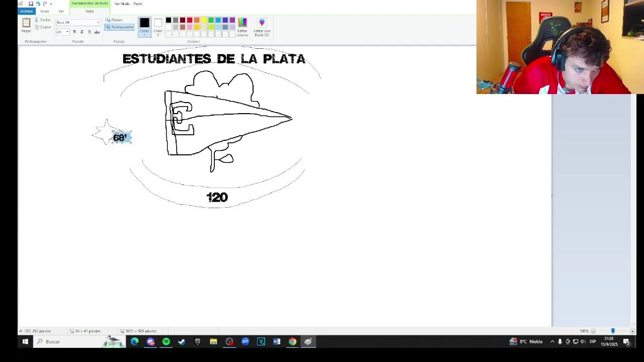Open the Base 05 font family dropdown
644x362 pixels.
98,23
